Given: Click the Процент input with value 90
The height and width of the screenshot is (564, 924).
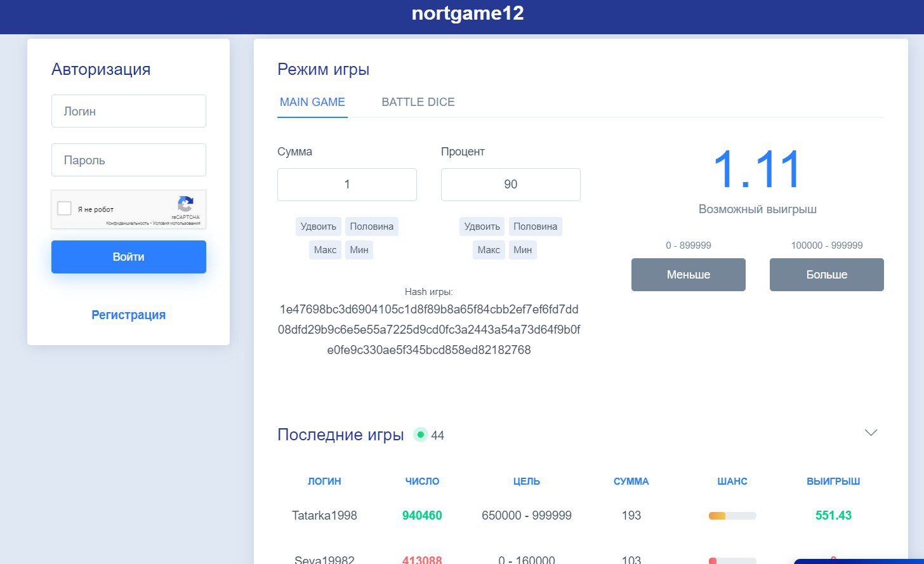Looking at the screenshot, I should tap(511, 185).
